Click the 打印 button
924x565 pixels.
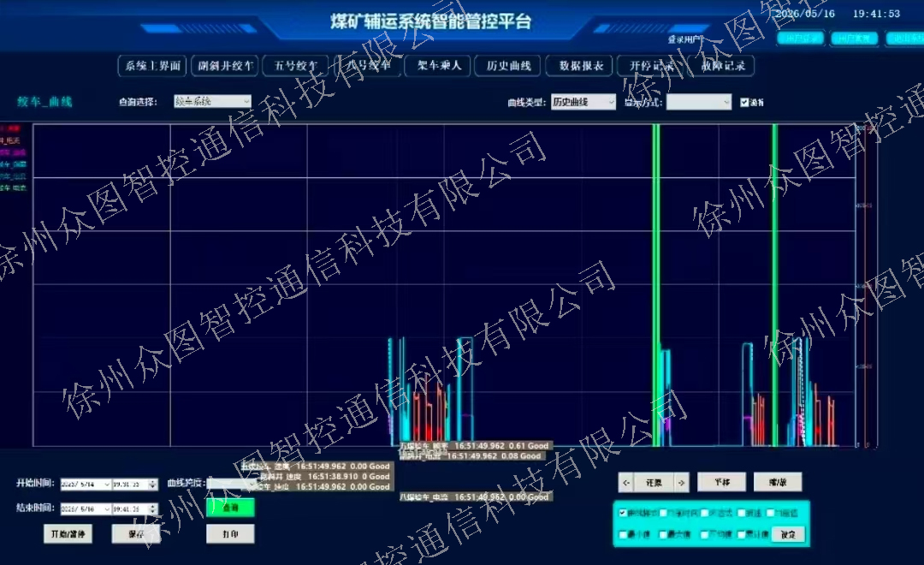click(x=230, y=533)
